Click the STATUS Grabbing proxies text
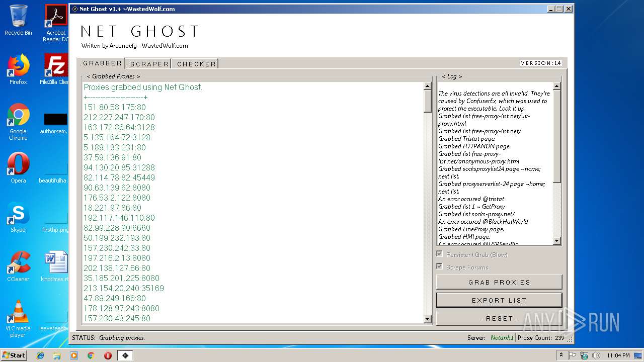 pos(108,338)
